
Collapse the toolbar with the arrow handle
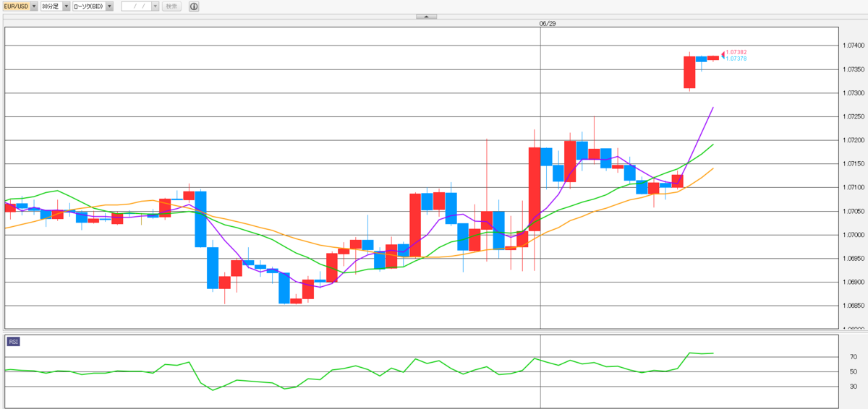(x=426, y=16)
